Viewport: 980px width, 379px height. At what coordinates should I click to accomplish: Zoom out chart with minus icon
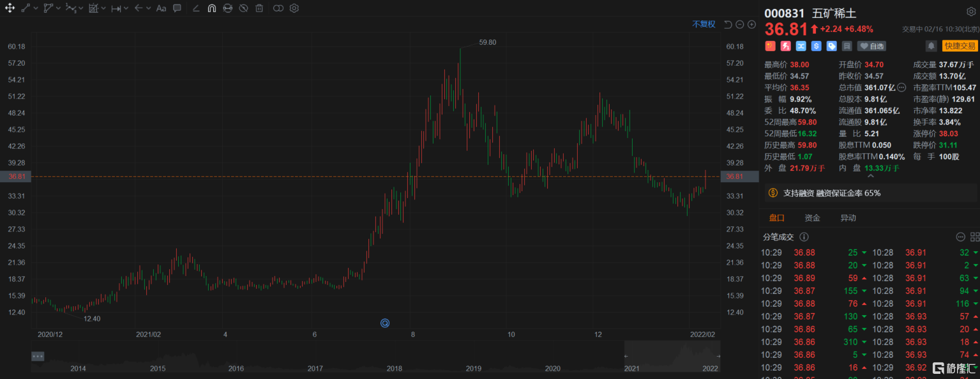(x=739, y=24)
